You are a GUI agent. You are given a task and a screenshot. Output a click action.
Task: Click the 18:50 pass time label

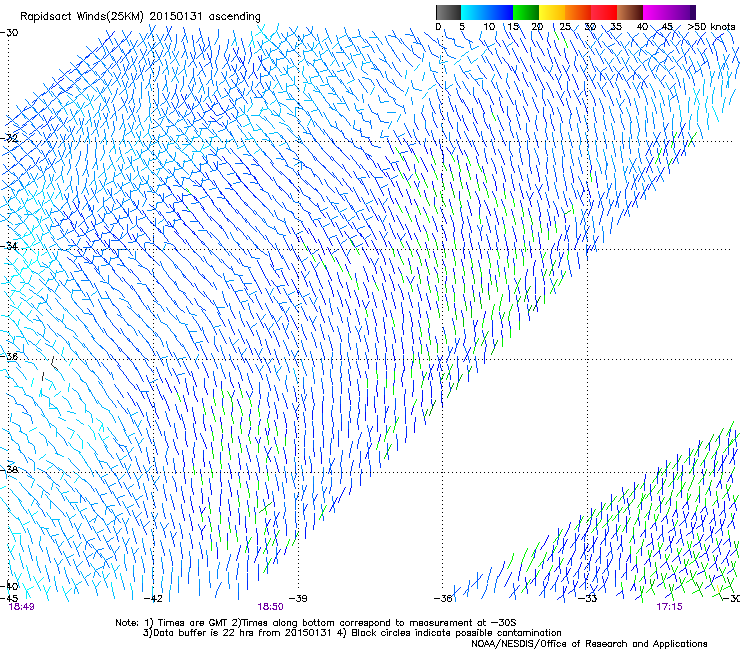click(270, 607)
